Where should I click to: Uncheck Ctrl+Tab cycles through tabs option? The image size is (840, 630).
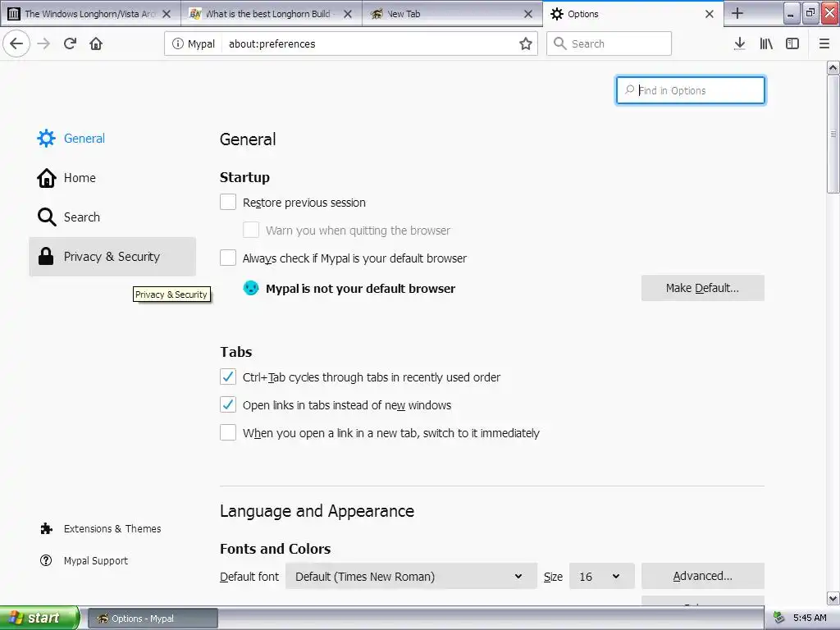click(x=228, y=377)
